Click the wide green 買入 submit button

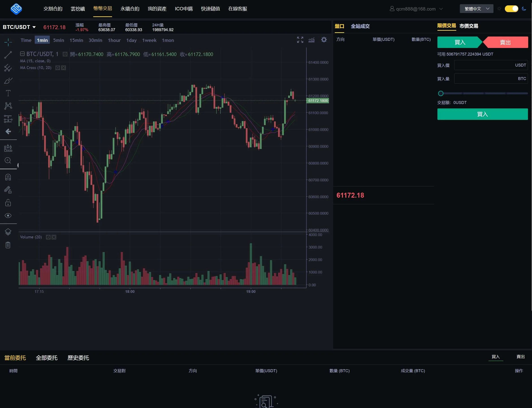coord(482,114)
